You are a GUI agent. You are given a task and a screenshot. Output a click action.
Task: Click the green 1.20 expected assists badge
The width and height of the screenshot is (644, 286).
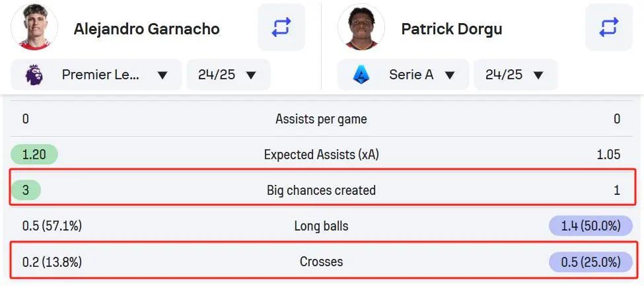[x=34, y=155]
